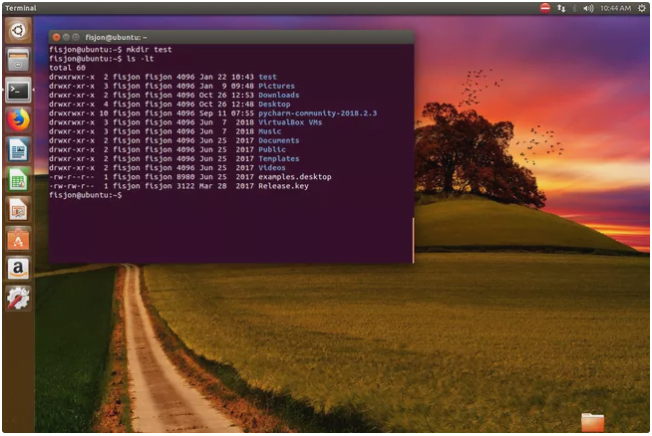Click the "Mar 28" date of Release.key
Screen dimensions: 652x436
pyautogui.click(x=213, y=186)
